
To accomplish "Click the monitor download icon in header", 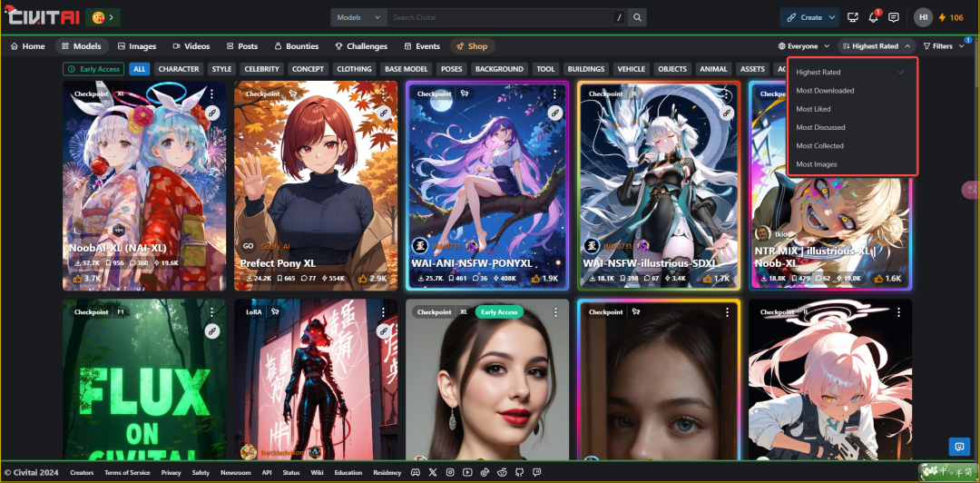I will point(853,17).
